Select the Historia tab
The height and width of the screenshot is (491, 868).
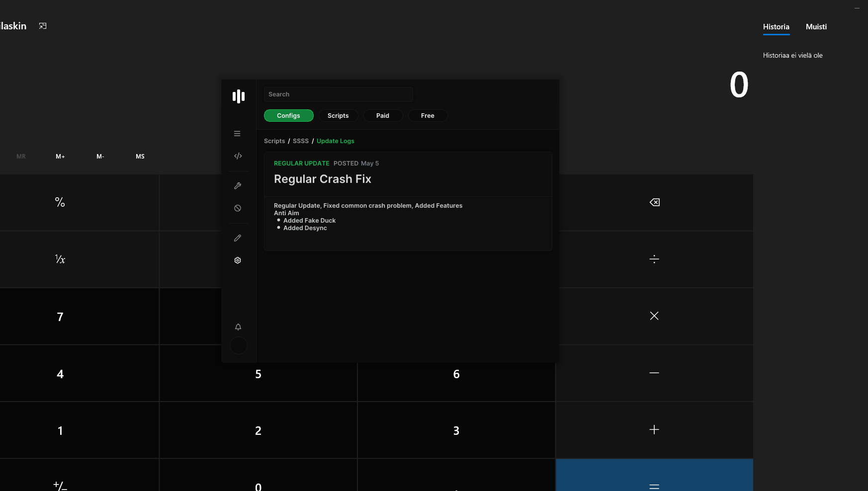[x=776, y=26]
